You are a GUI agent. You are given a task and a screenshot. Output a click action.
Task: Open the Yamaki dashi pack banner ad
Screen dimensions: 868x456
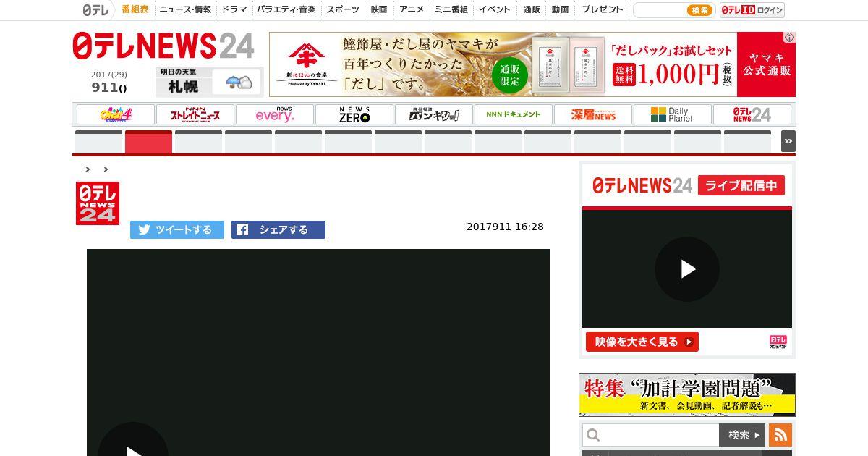(532, 64)
